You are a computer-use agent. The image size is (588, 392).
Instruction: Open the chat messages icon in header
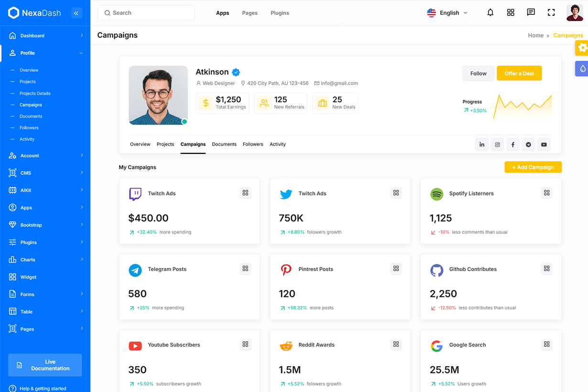coord(531,13)
